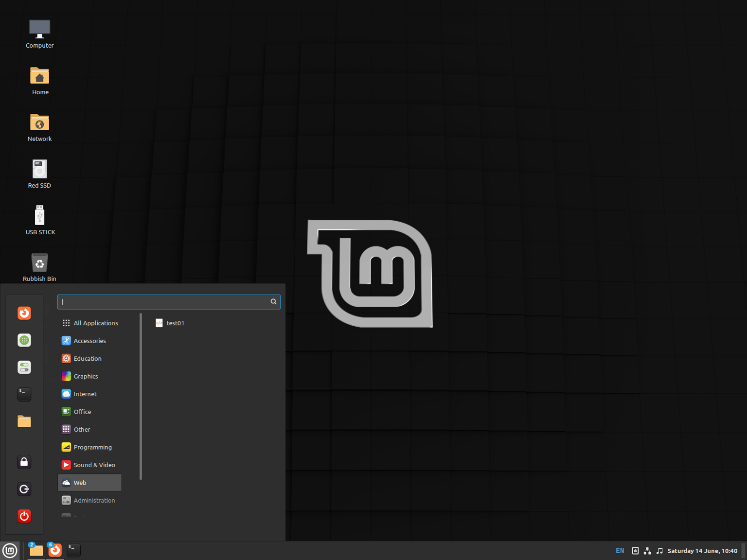The image size is (747, 560).
Task: Launch the test01 web app entry
Action: pyautogui.click(x=170, y=323)
